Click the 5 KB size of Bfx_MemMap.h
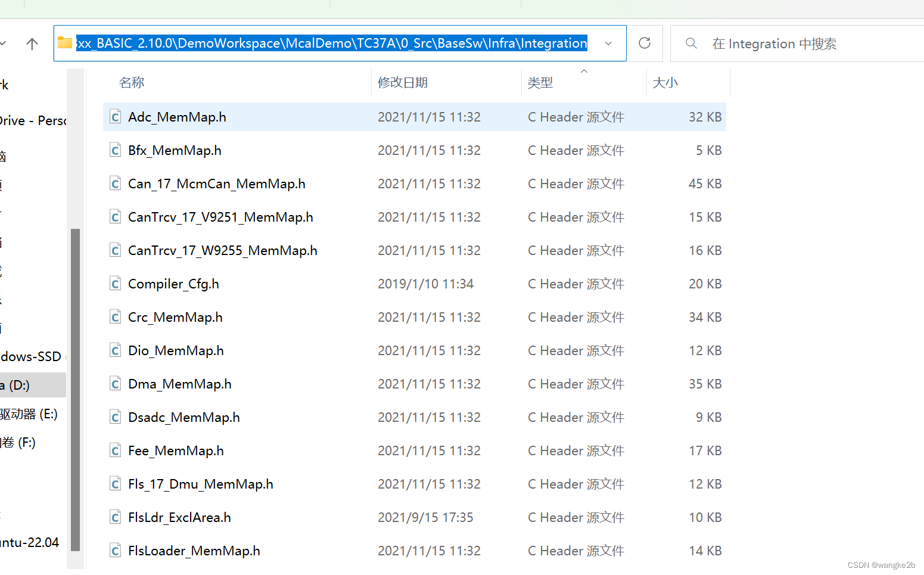 tap(708, 150)
